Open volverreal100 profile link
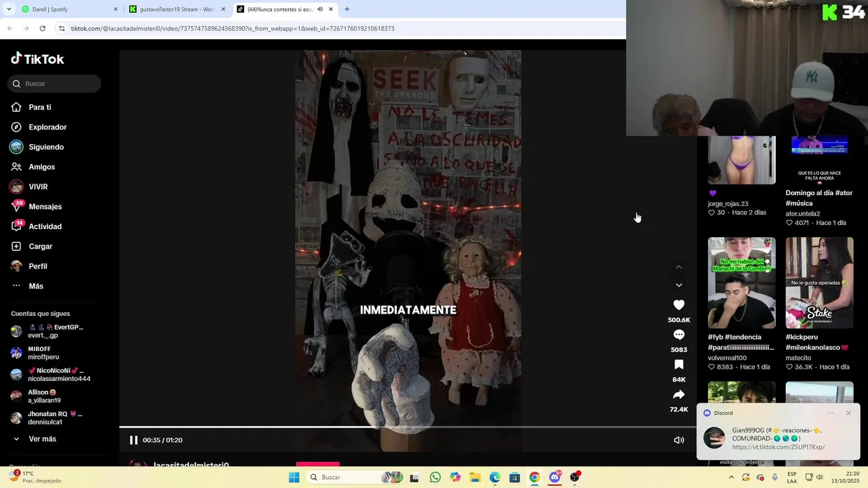Viewport: 868px width, 488px height. [x=727, y=358]
